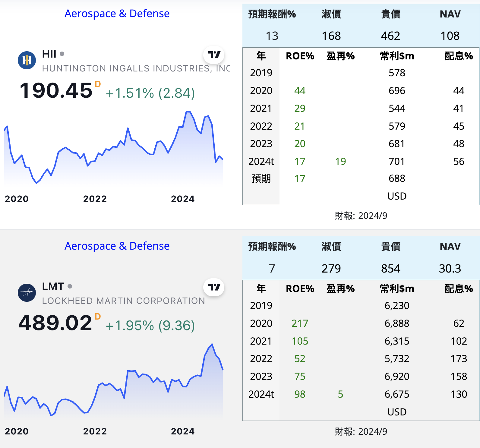Click the LMT change +1.95% (9.36)

point(150,326)
